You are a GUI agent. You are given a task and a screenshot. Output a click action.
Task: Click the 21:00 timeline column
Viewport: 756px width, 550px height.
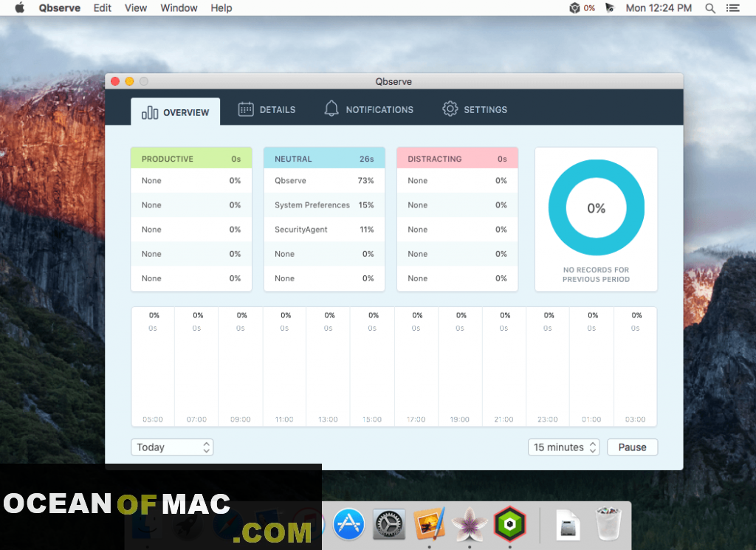pyautogui.click(x=504, y=366)
